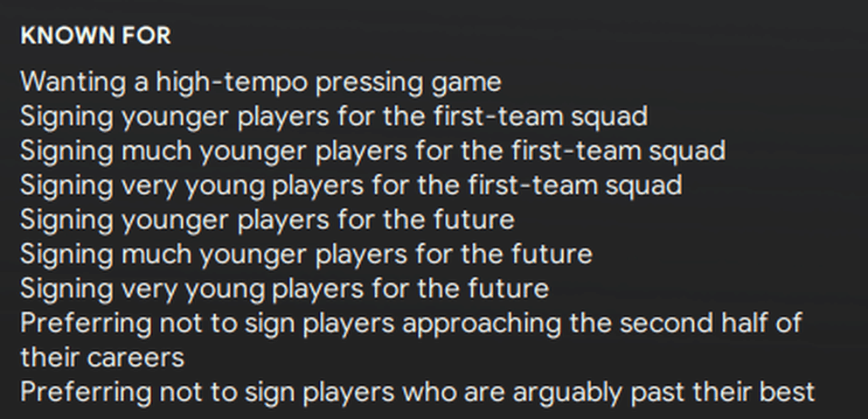Click "Signing younger players for the first-team squad"
The image size is (868, 419).
[334, 116]
